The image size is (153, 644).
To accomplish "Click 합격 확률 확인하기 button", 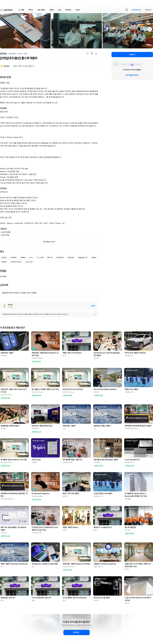I will 132,75.
